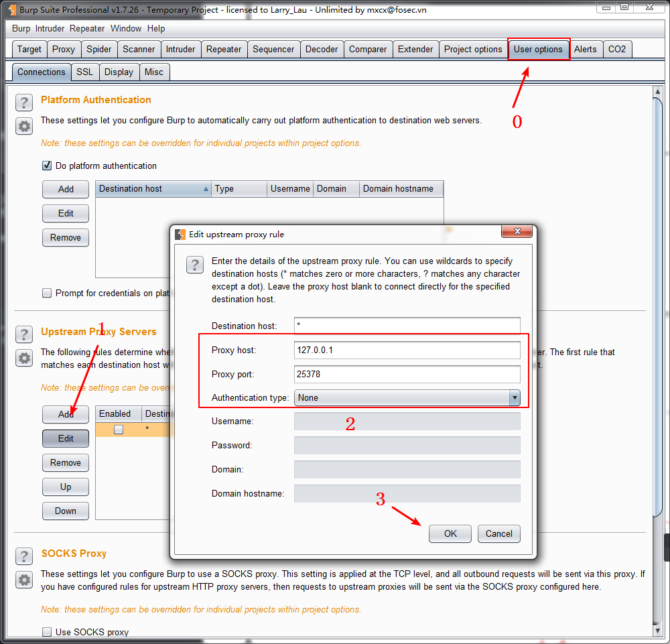Uncheck Do platform authentication
This screenshot has height=644, width=670.
47,166
